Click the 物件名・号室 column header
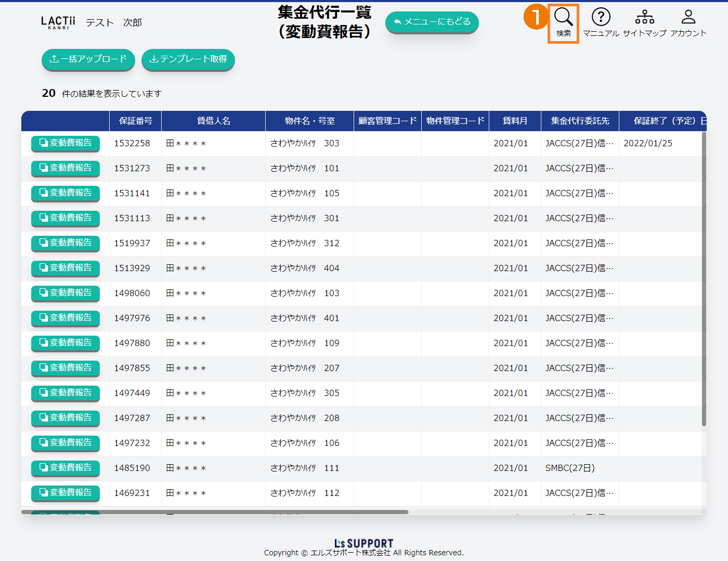 pyautogui.click(x=309, y=121)
